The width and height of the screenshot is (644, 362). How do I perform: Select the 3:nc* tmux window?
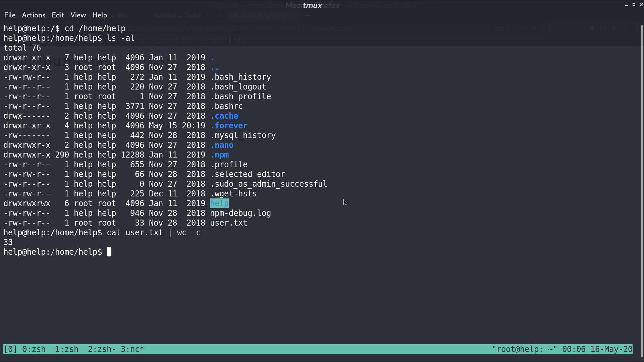132,349
